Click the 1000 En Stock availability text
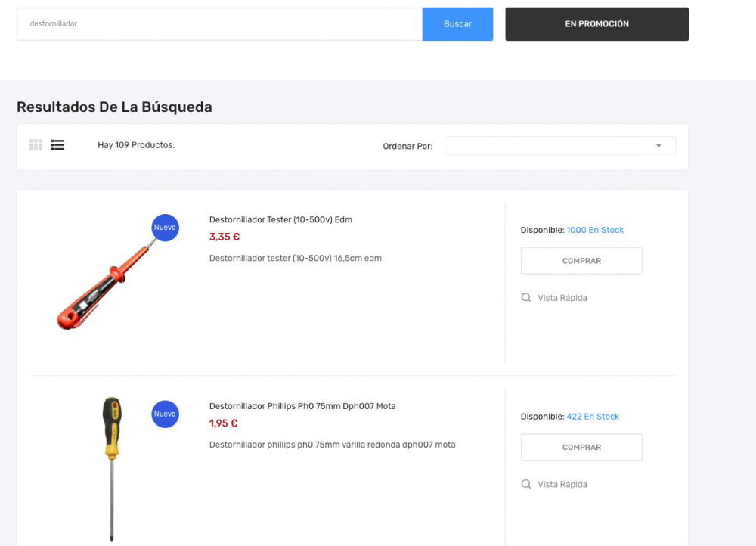The width and height of the screenshot is (756, 546). (x=595, y=230)
